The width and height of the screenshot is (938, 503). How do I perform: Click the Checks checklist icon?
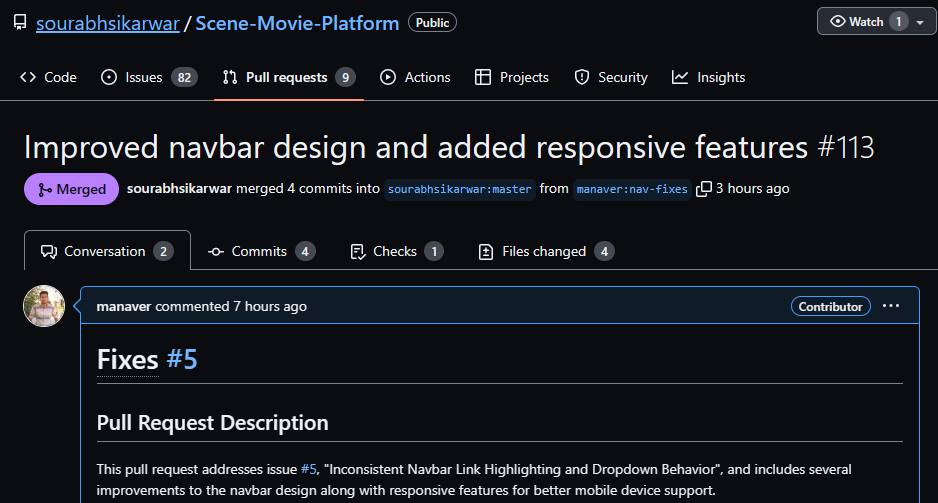click(358, 252)
